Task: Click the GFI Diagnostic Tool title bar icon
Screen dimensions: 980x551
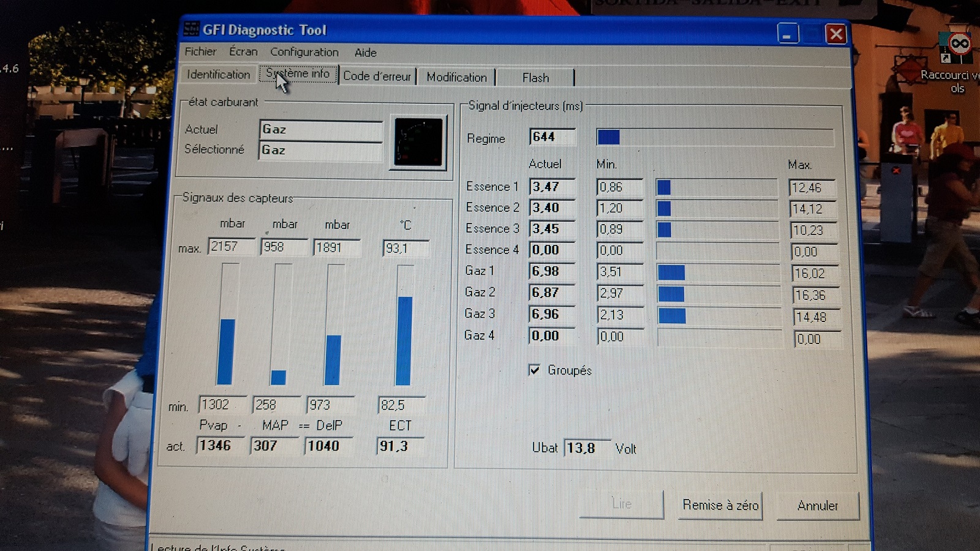Action: tap(192, 29)
